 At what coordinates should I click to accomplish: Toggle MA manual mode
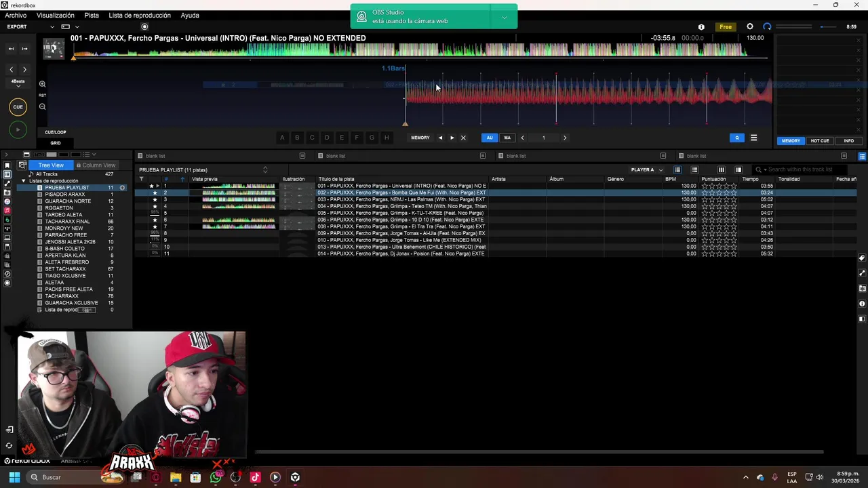tap(507, 138)
